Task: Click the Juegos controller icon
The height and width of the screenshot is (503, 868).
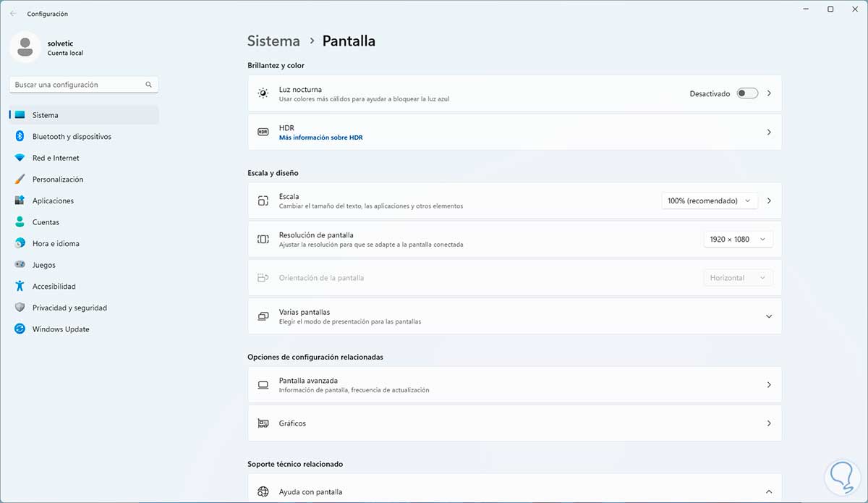Action: (x=20, y=265)
